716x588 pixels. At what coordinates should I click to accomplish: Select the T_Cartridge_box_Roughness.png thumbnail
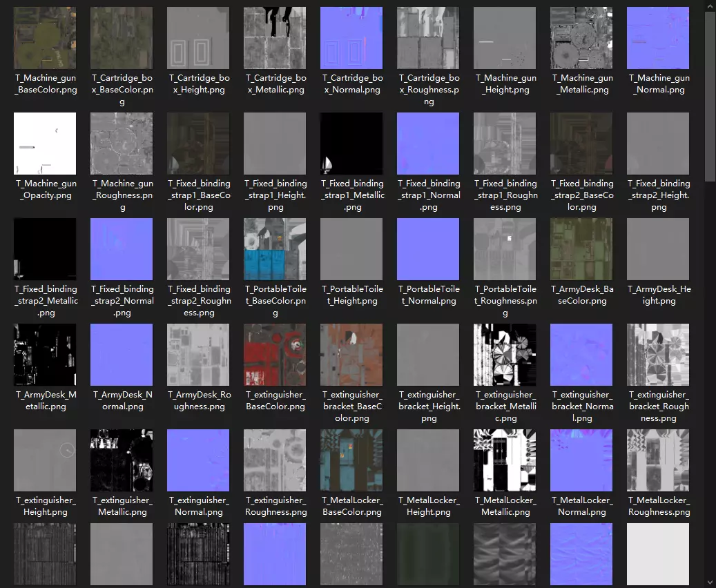coord(428,38)
